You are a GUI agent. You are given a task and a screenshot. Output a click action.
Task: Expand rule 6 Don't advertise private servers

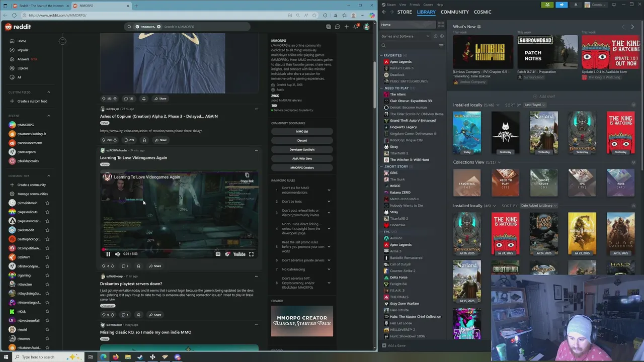click(x=329, y=260)
